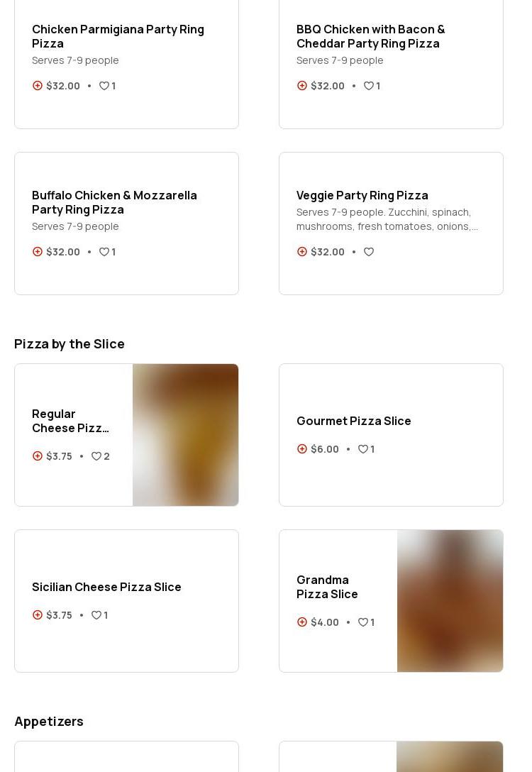Jump to Pizza by the Slice heading

coord(70,343)
